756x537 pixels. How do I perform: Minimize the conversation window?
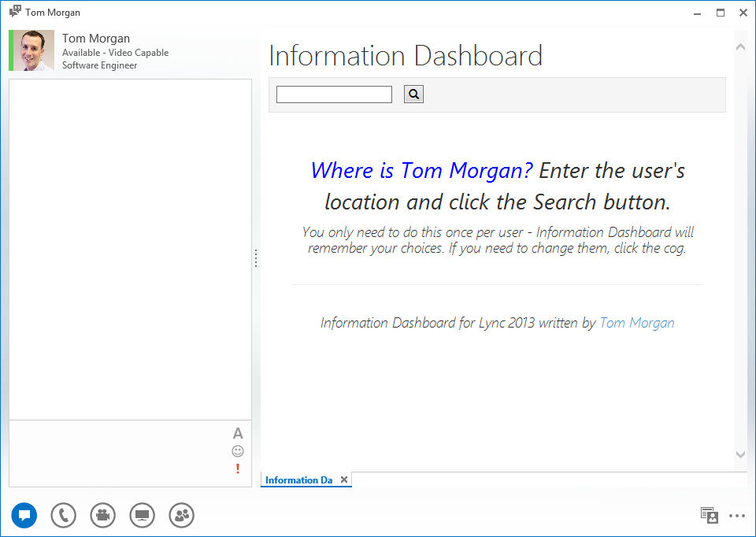[x=697, y=13]
